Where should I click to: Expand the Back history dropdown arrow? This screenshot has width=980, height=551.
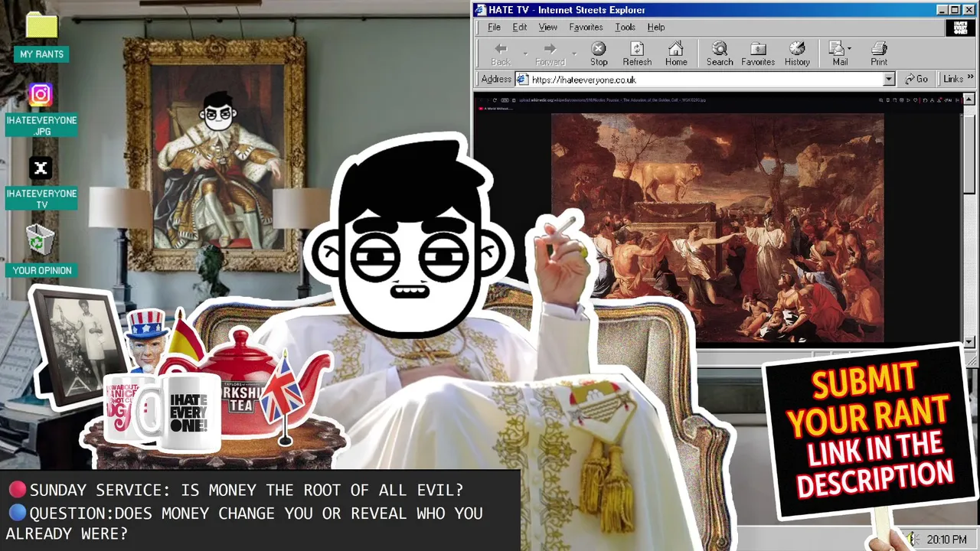pos(525,54)
